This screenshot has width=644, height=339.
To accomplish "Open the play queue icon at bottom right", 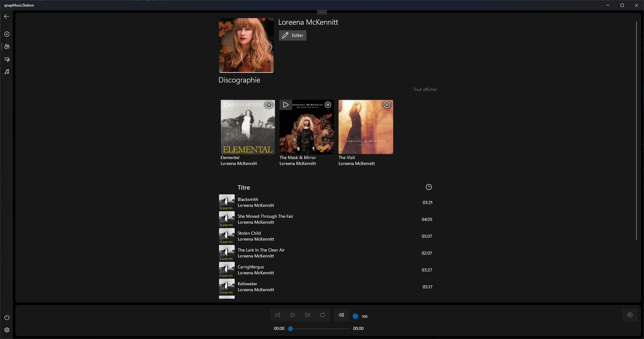I will tap(630, 315).
